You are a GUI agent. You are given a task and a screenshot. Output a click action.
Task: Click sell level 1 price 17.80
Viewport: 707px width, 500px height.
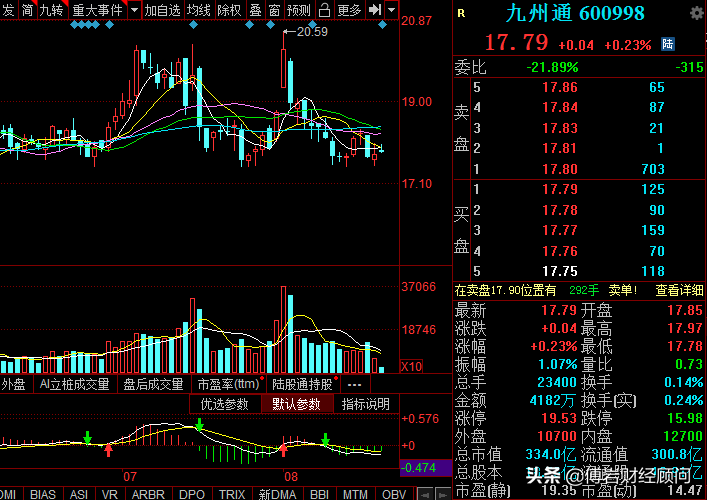tap(560, 169)
